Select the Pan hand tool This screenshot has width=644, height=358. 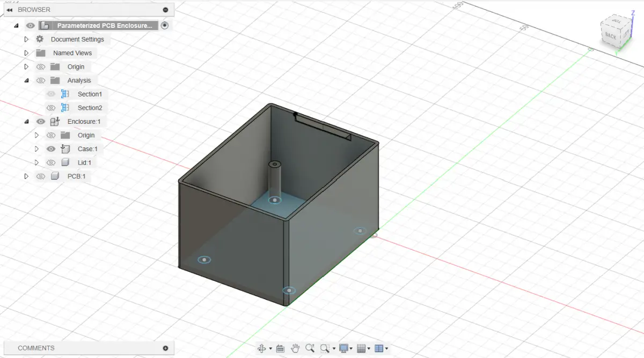click(295, 348)
